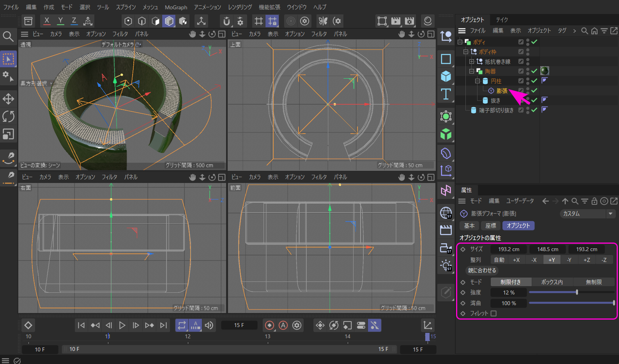Toggle the green checkmark for 膨張 deformer

click(534, 90)
